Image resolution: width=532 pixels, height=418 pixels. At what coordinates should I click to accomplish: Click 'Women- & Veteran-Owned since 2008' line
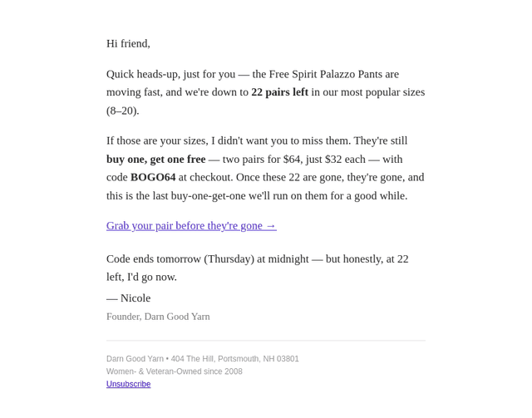point(175,371)
